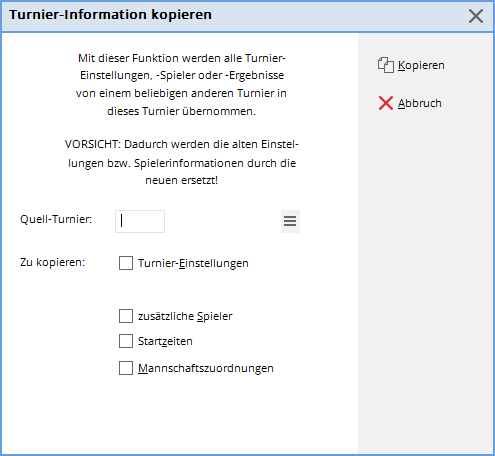Click the Quell-Turnier field label
This screenshot has height=456, width=495.
tap(56, 219)
